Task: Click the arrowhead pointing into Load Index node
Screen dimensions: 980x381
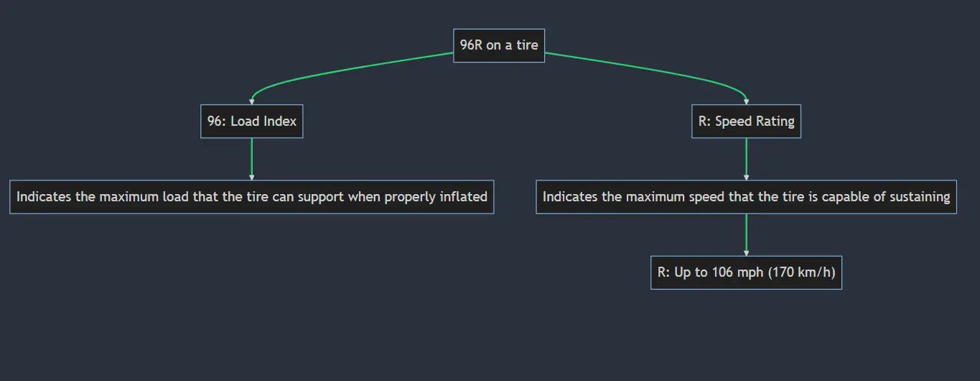Action: click(x=251, y=102)
